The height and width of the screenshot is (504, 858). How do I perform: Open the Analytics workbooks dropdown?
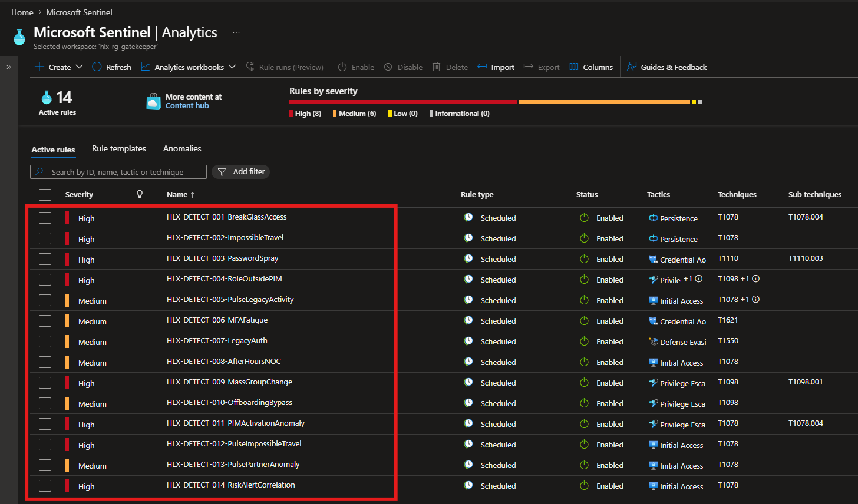189,67
